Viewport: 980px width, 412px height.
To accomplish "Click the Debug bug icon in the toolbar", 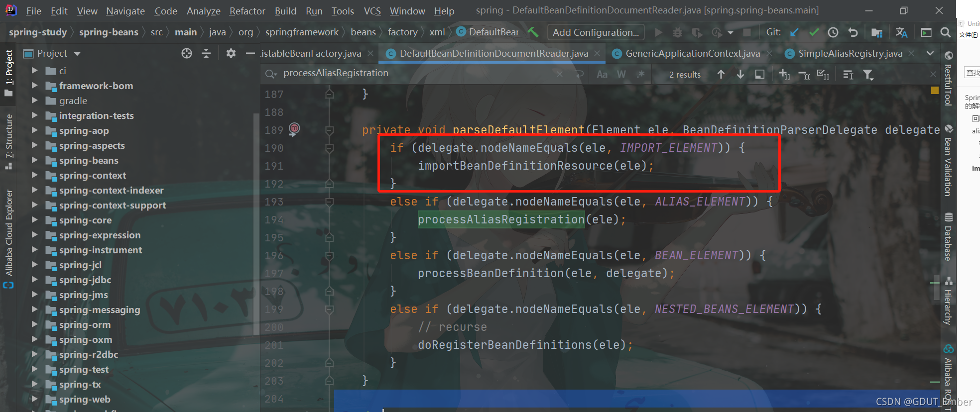I will 678,32.
